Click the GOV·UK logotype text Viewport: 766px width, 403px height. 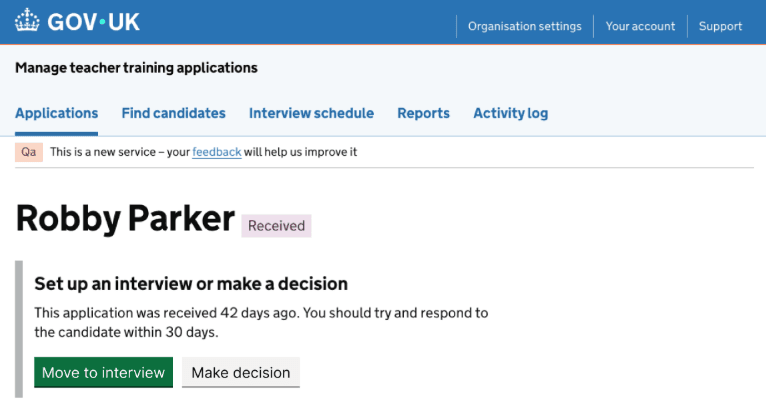(93, 22)
